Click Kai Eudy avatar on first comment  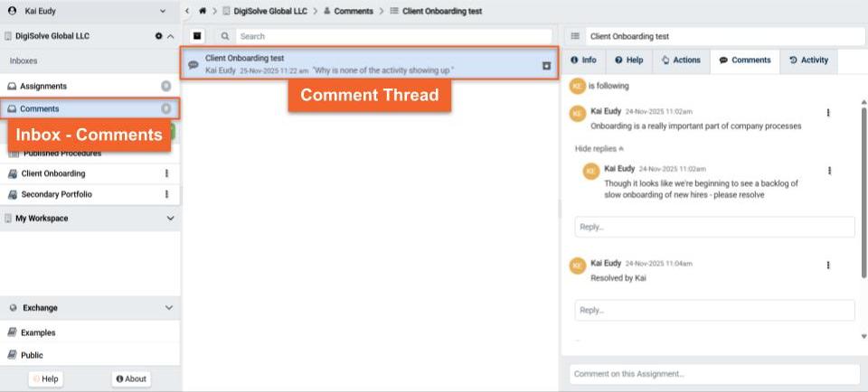[x=578, y=113]
